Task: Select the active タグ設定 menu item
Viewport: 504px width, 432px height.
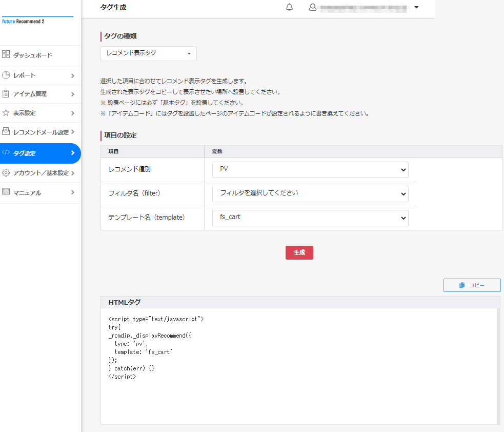Action: pos(41,153)
